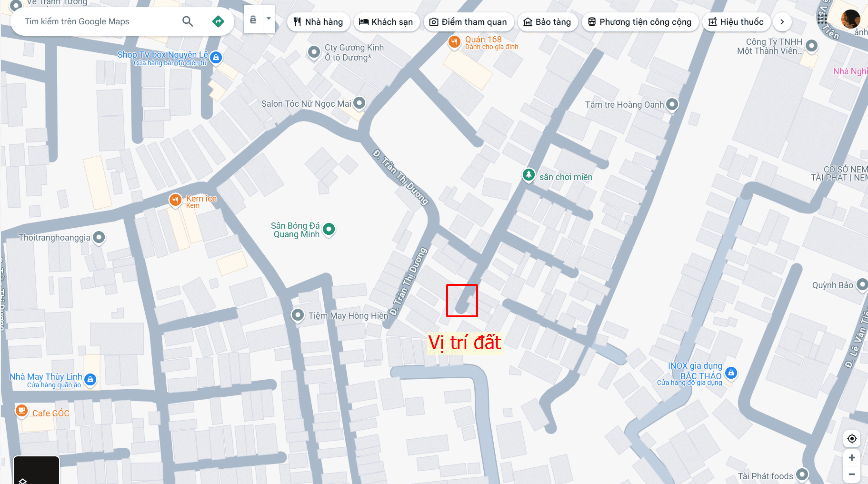
Task: Filter by Điểm tham quan
Action: pyautogui.click(x=469, y=22)
